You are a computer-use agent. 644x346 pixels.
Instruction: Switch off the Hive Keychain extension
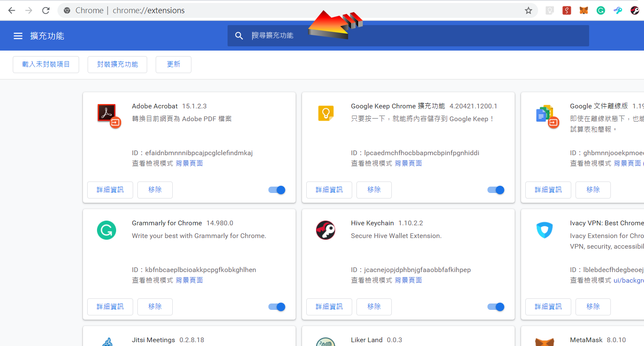click(496, 307)
